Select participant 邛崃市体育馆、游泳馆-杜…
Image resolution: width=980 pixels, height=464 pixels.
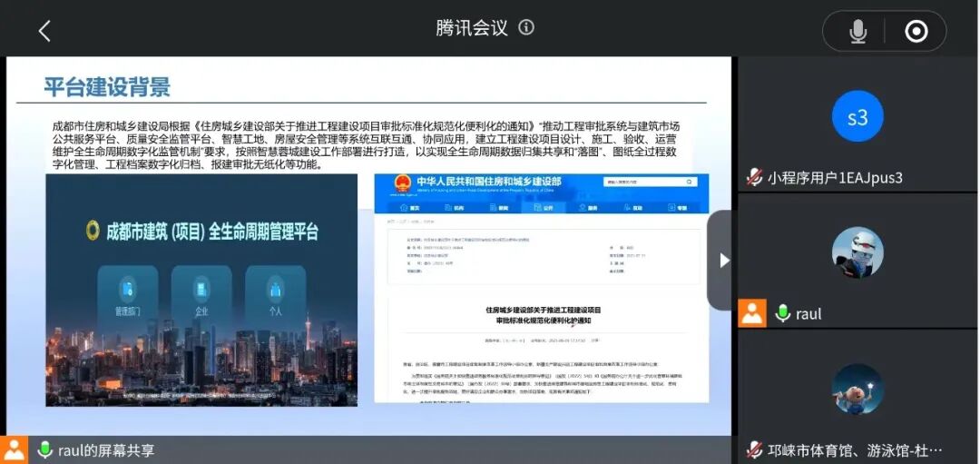click(x=855, y=450)
